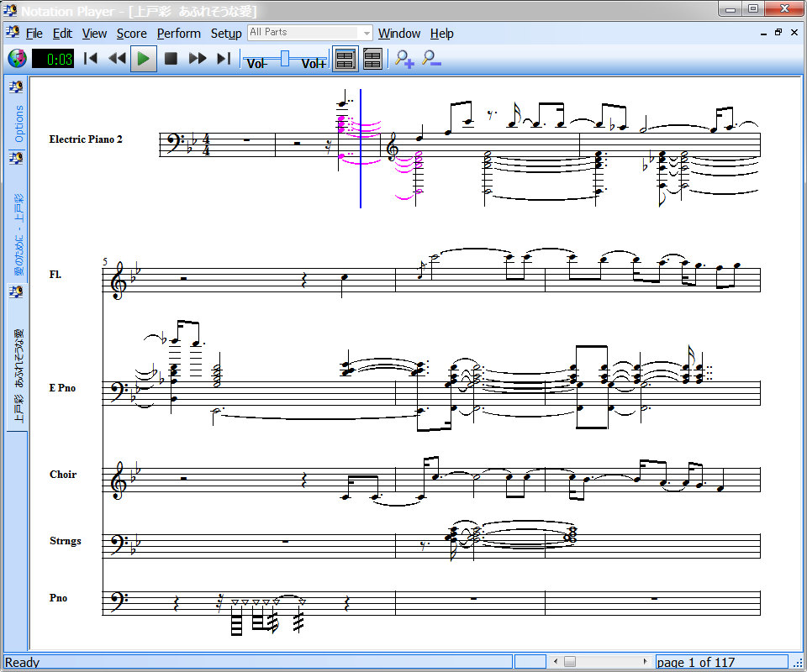Click the Ready status bar text
The height and width of the screenshot is (672, 807).
point(22,662)
